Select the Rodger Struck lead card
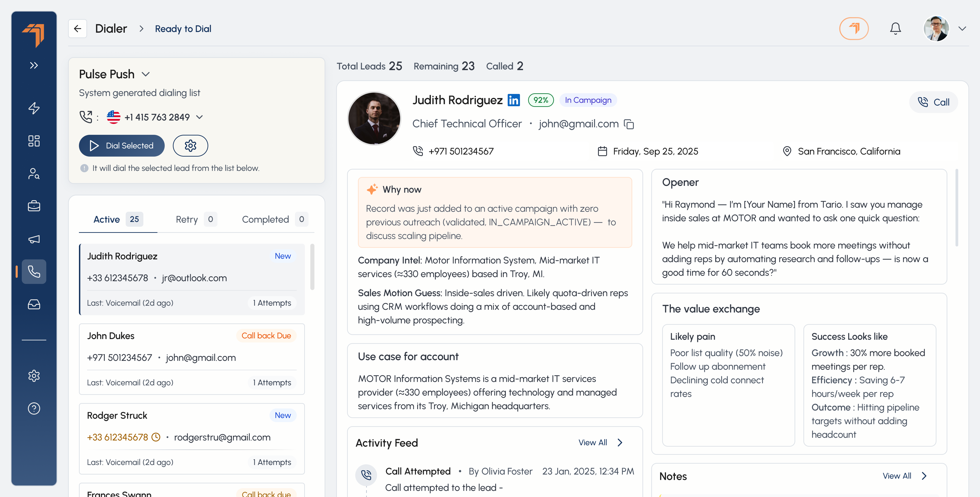980x497 pixels. [192, 439]
